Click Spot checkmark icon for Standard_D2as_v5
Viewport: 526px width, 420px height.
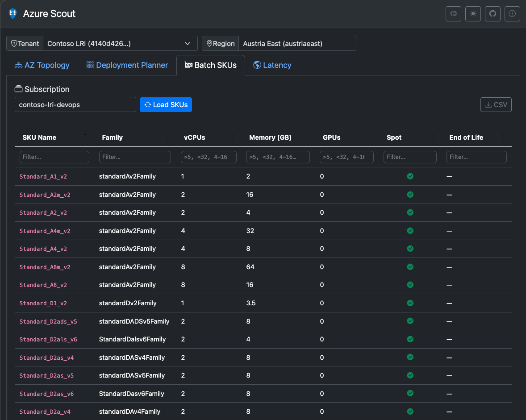[410, 375]
